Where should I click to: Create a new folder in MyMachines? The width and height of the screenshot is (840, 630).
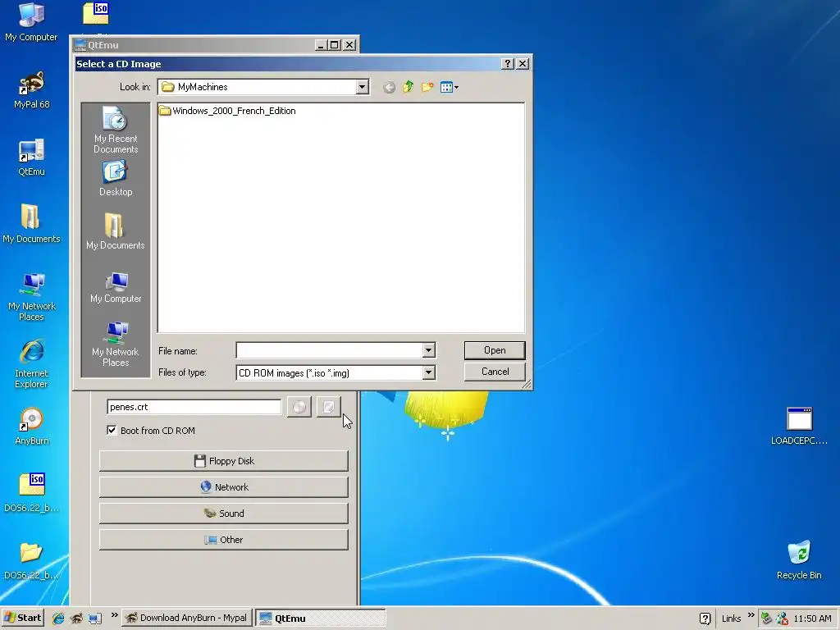click(427, 87)
